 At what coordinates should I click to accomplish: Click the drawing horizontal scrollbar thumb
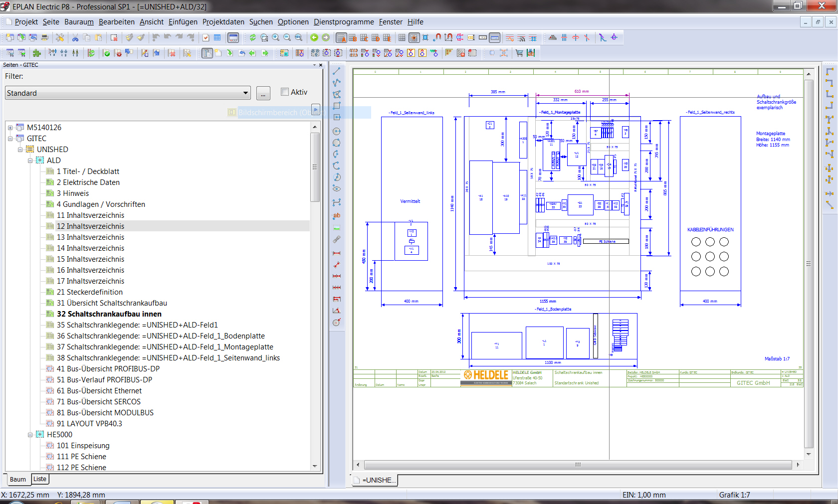(578, 465)
